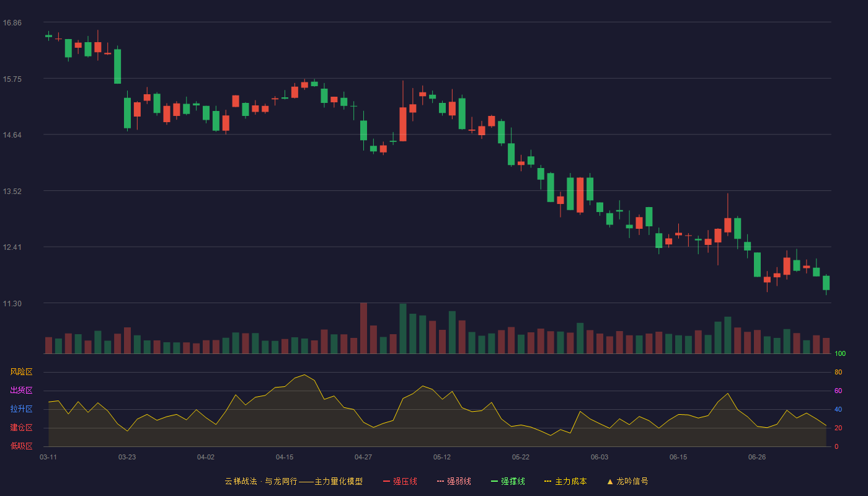Click the 16.86 price axis label
Viewport: 868px width, 496px height.
(12, 23)
